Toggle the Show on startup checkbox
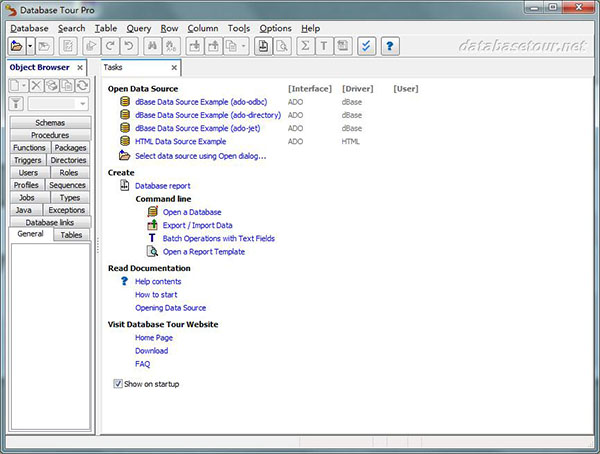Viewport: 600px width, 454px height. (x=118, y=383)
